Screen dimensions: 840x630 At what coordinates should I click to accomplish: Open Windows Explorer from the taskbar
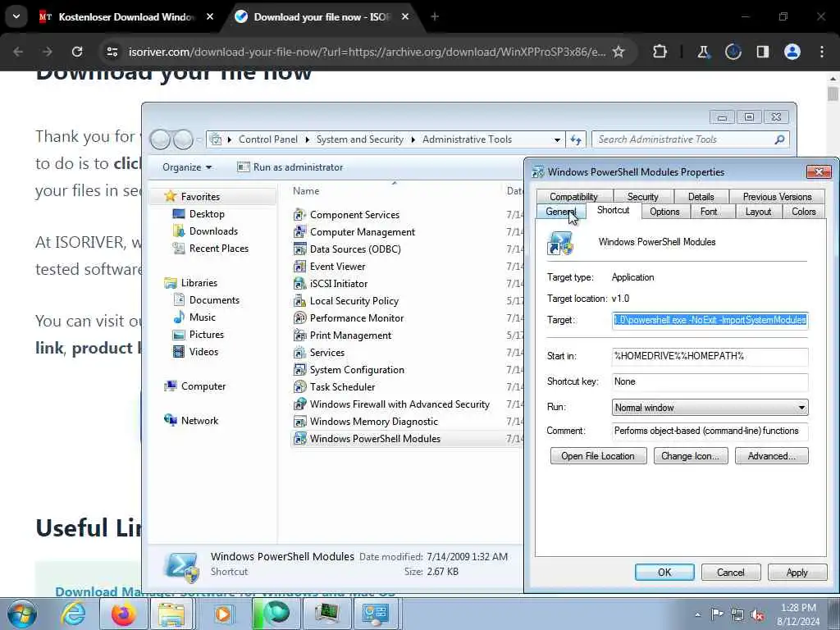(x=172, y=614)
